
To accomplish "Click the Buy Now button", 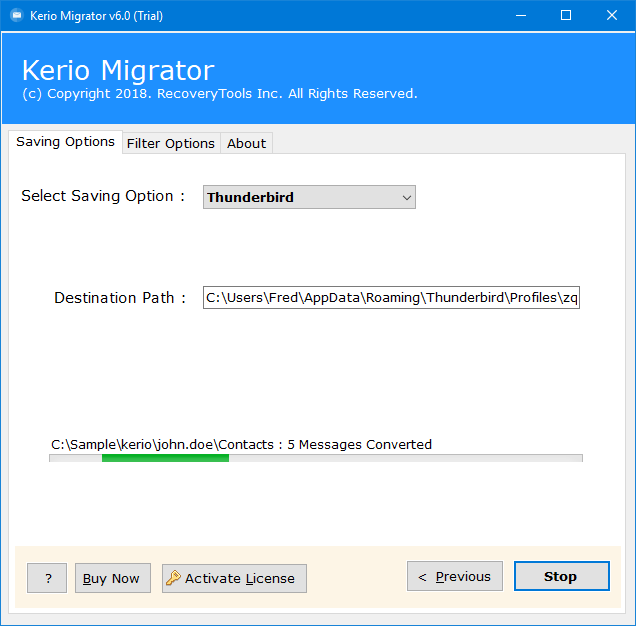I will [113, 578].
